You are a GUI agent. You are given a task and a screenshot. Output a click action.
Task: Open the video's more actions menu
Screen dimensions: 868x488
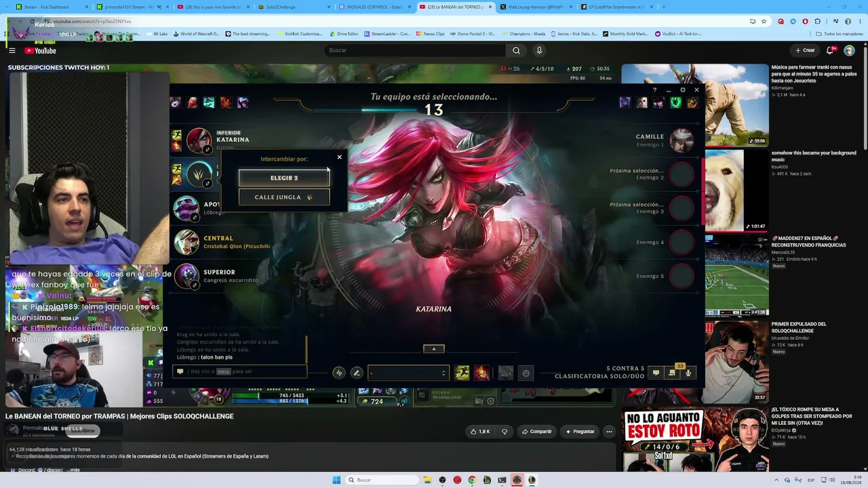pyautogui.click(x=609, y=431)
